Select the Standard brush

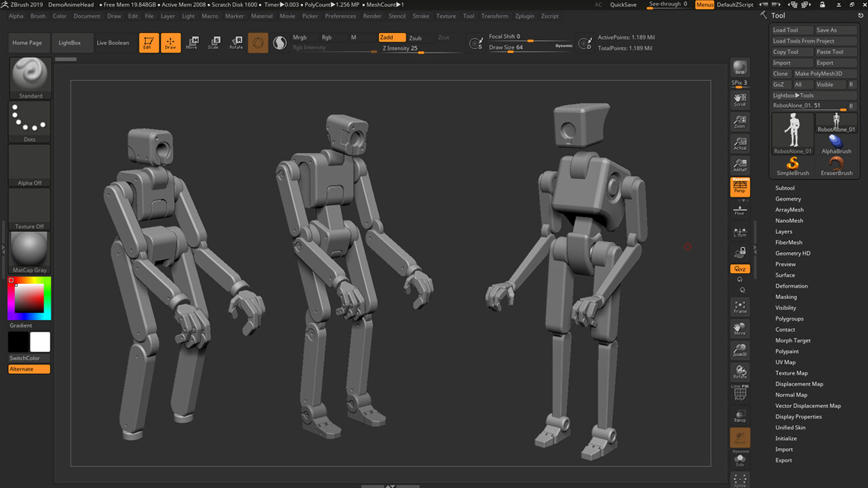(x=28, y=75)
